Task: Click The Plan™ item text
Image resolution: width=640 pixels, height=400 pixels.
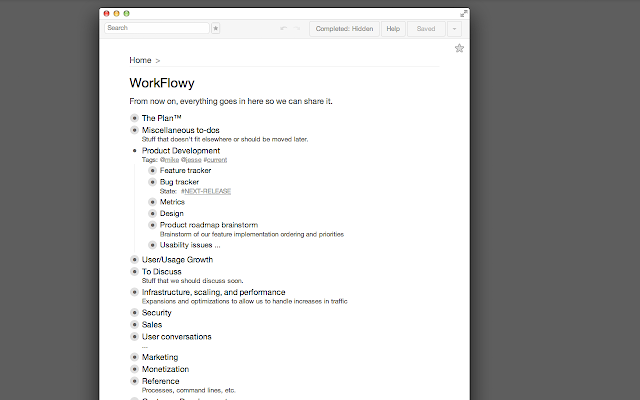Action: 162,118
